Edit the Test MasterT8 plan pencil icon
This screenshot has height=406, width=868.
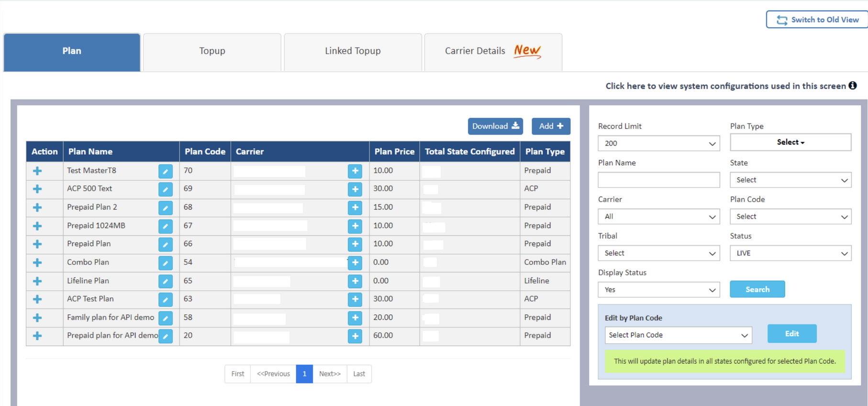166,171
